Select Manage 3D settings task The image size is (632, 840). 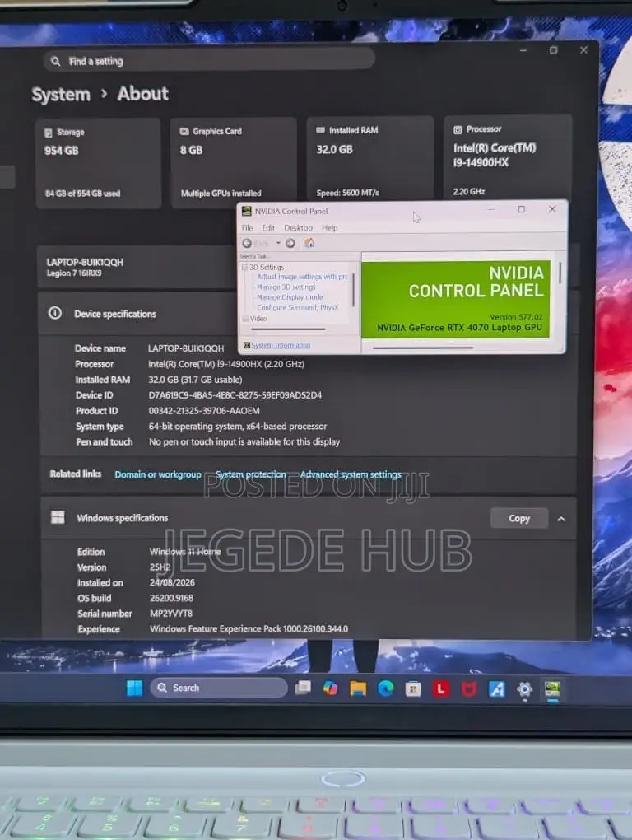click(x=286, y=287)
